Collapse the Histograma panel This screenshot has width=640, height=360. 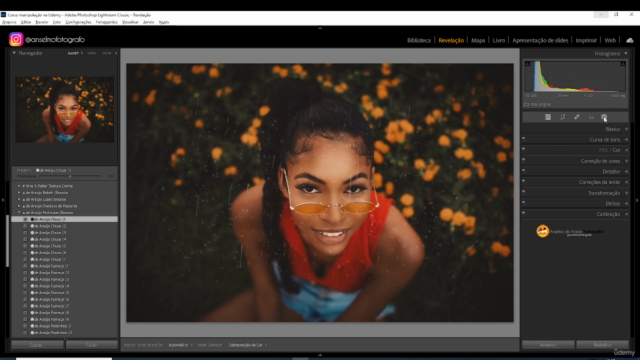click(x=626, y=53)
